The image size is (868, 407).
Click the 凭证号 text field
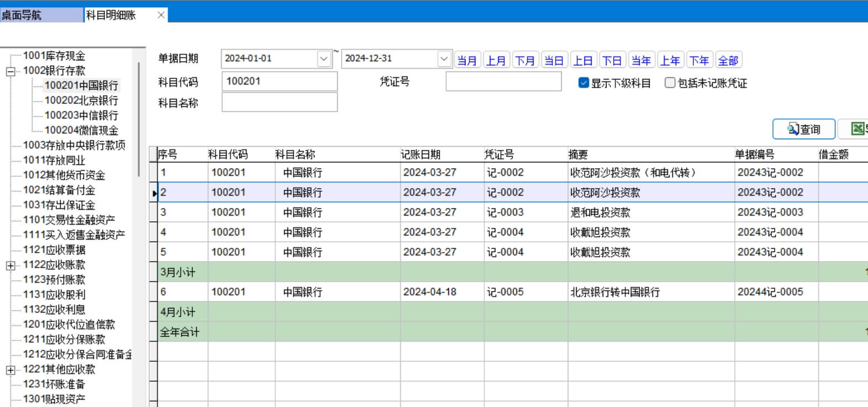click(x=503, y=82)
